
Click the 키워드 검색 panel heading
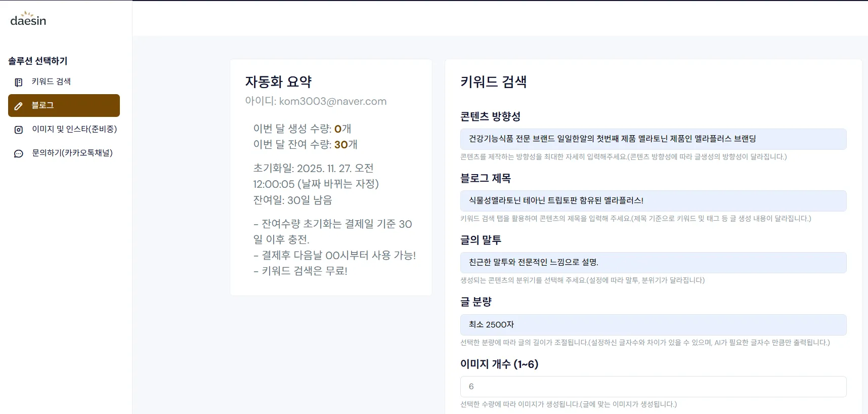pyautogui.click(x=494, y=81)
